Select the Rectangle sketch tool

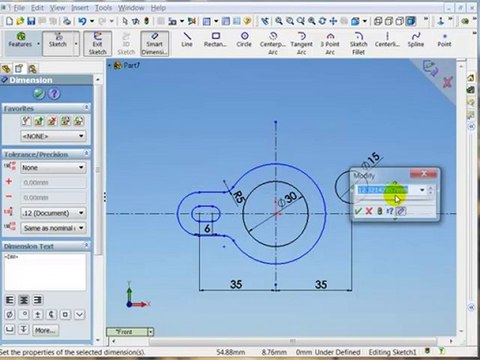[x=215, y=40]
